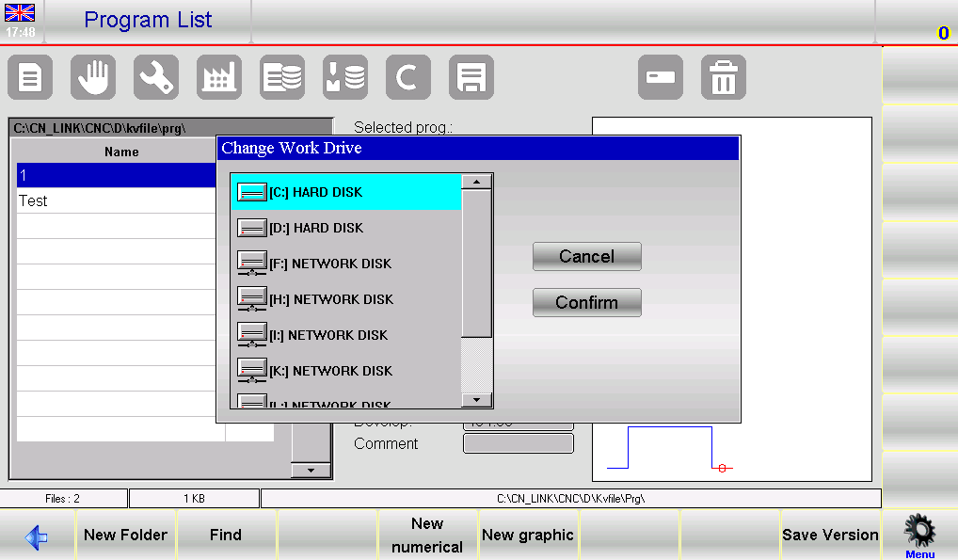Viewport: 958px width, 560px height.
Task: Open the trash delete icon
Action: pyautogui.click(x=723, y=77)
